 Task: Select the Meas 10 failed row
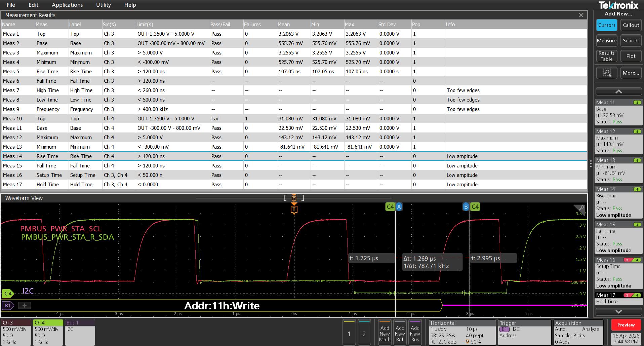pyautogui.click(x=294, y=119)
